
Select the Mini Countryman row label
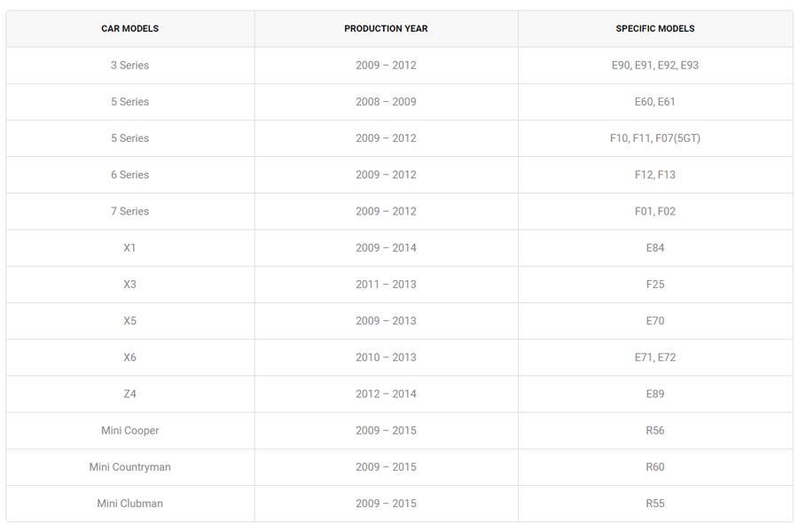tap(129, 467)
